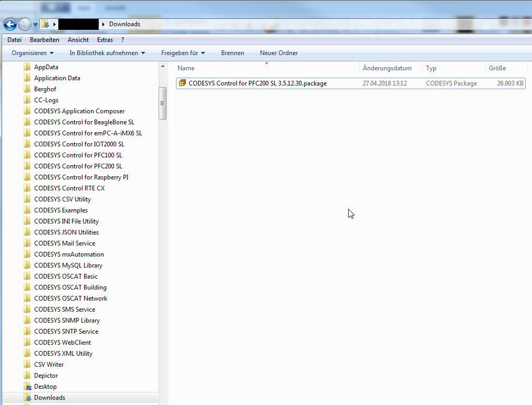Viewport: 532px width, 405px height.
Task: Click the Downloads folder icon in sidebar
Action: 27,398
